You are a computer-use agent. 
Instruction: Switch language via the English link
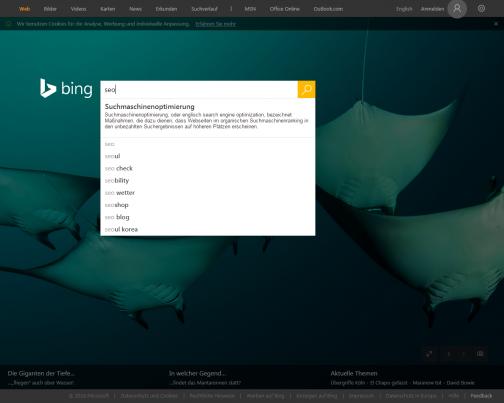(x=404, y=9)
